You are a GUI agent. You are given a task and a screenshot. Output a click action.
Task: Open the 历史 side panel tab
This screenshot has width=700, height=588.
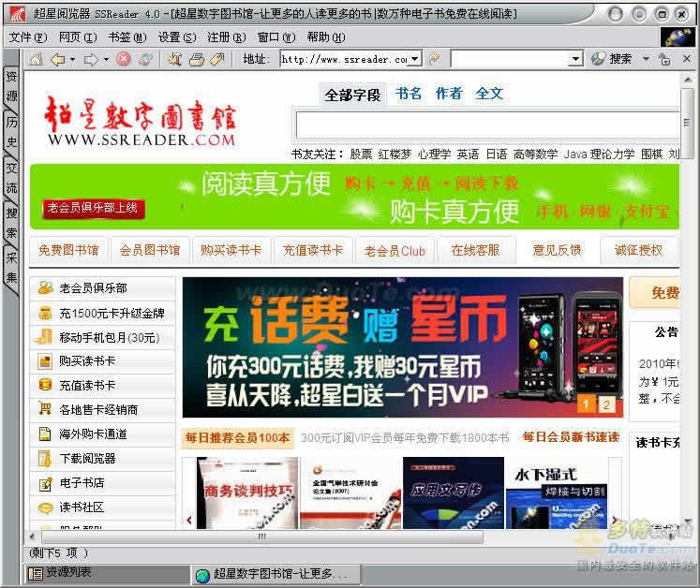tap(11, 132)
